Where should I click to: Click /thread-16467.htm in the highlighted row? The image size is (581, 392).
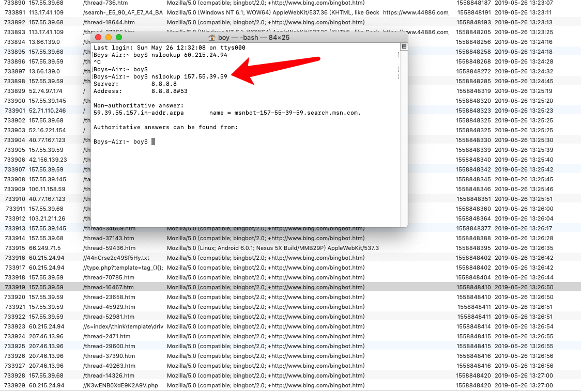108,287
